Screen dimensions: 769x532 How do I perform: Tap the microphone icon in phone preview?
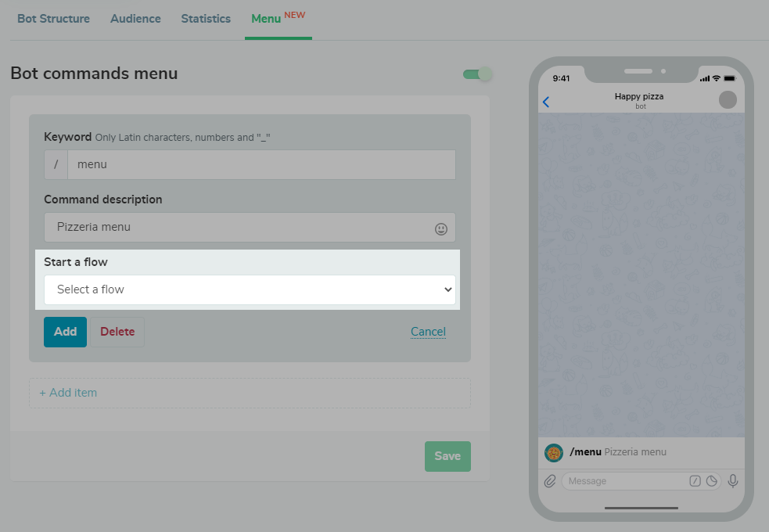point(733,481)
